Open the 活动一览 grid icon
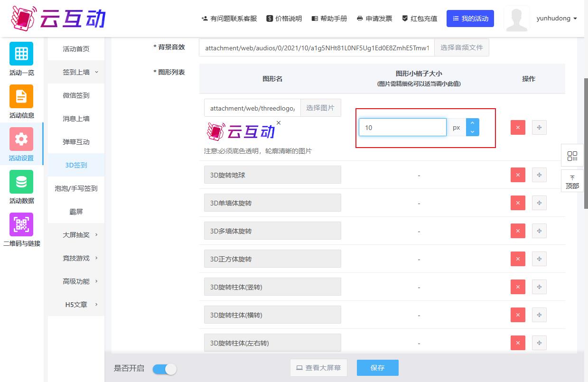Image resolution: width=588 pixels, height=382 pixels. 21,54
